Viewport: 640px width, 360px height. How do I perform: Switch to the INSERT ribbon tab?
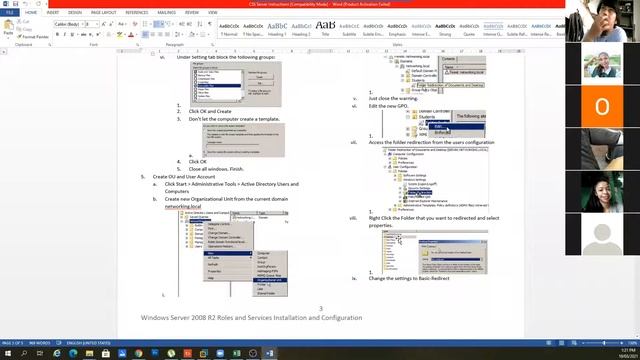(x=53, y=13)
